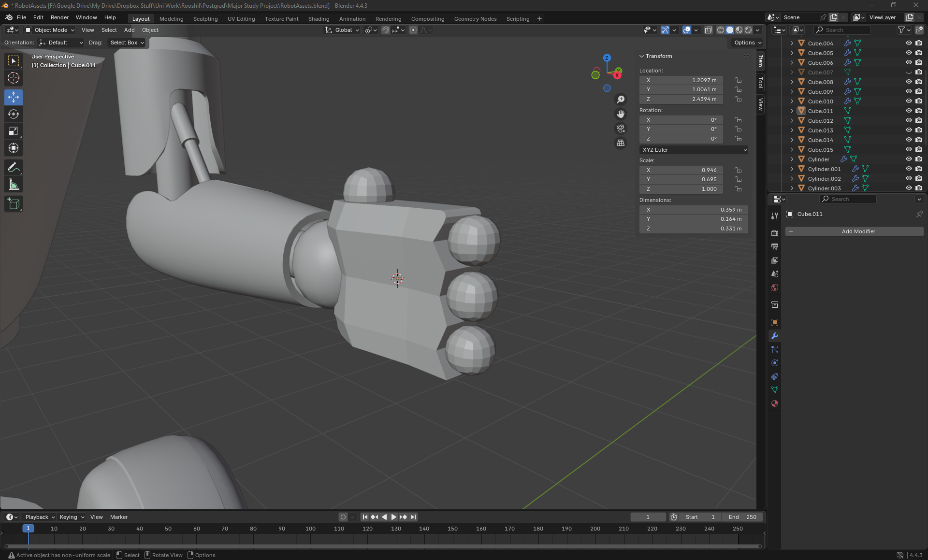Screen dimensions: 928x560
Task: Open the XYZ Euler rotation mode dropdown
Action: point(694,150)
